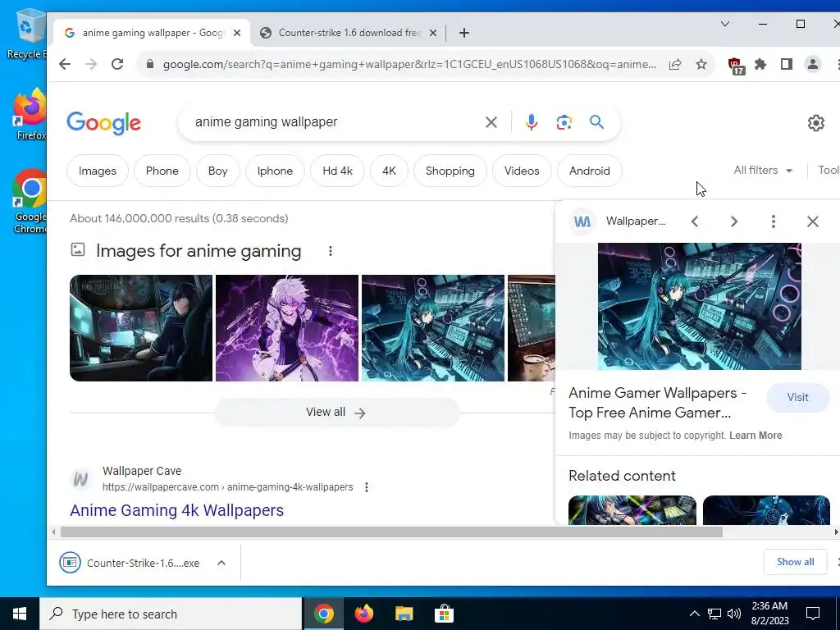The width and height of the screenshot is (840, 630).
Task: Toggle the Chrome side panel icon
Action: 787,64
